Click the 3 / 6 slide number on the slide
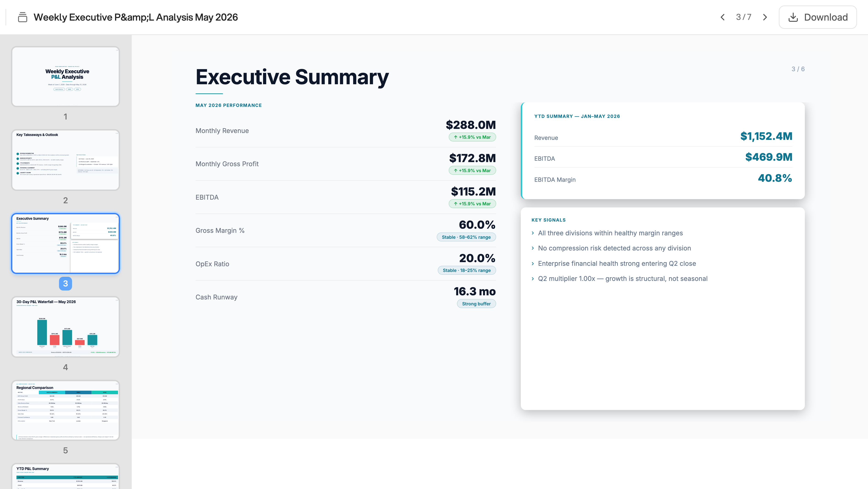 (798, 69)
